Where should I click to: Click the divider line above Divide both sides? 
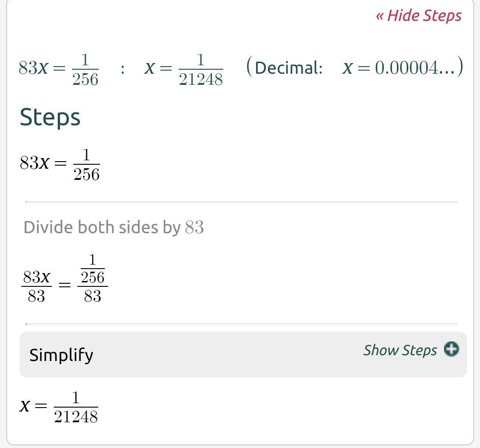click(241, 202)
